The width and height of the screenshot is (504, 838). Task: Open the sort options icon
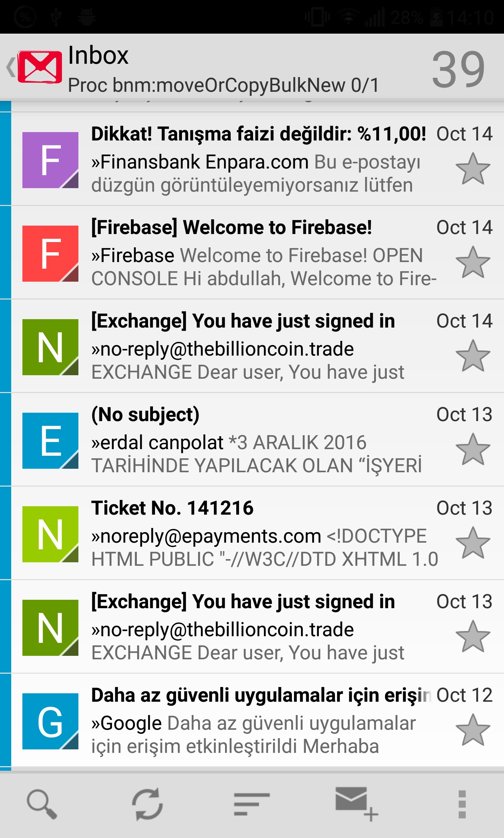coord(252,804)
